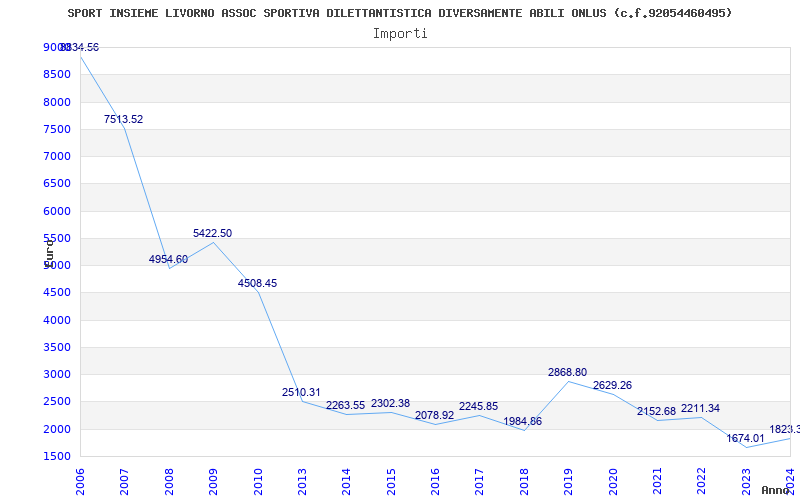Click the 2211.34 data label
This screenshot has height=500, width=800.
click(x=700, y=408)
